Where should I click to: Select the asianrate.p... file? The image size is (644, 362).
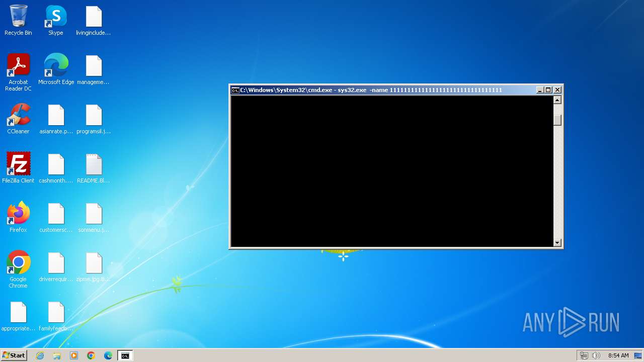click(x=56, y=119)
